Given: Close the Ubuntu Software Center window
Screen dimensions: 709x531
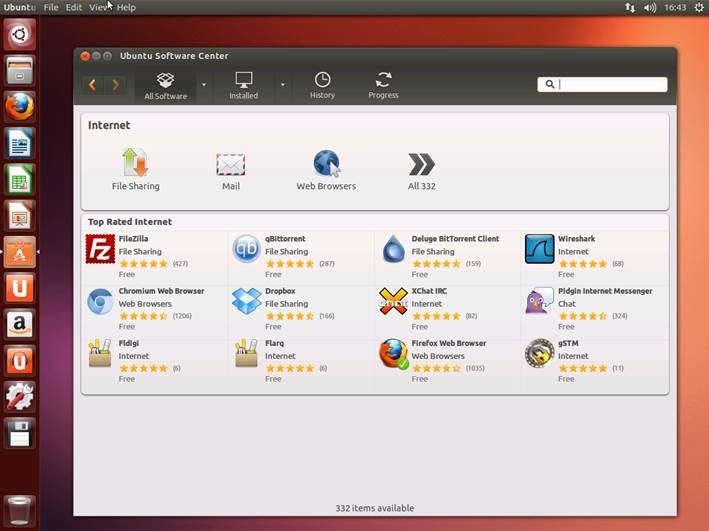Looking at the screenshot, I should [x=85, y=56].
